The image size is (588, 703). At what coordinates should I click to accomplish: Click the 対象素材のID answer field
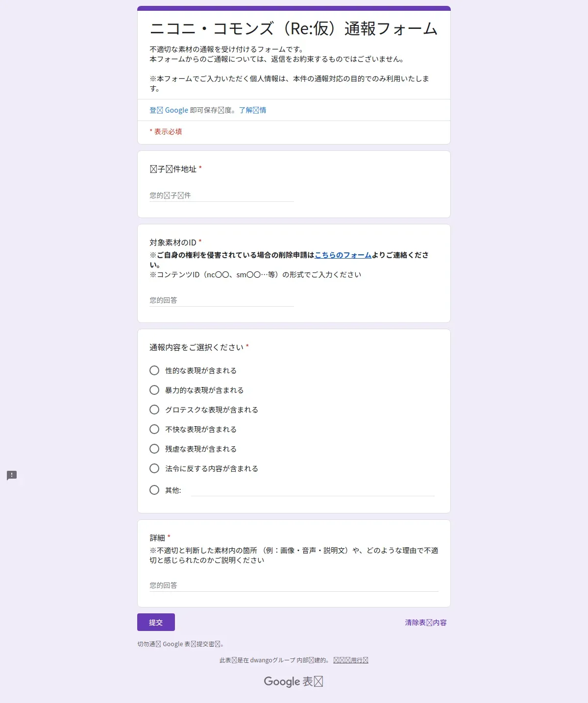tap(221, 300)
